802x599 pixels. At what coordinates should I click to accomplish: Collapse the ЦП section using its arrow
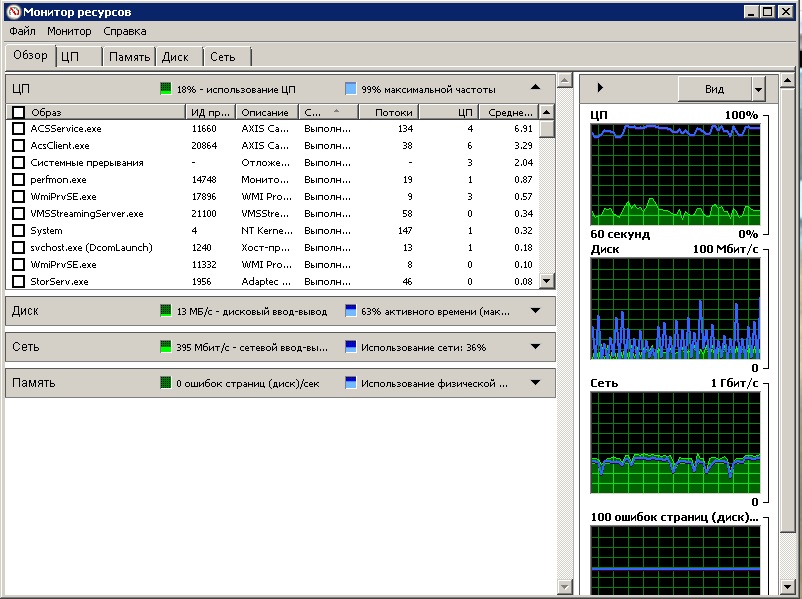(x=535, y=87)
